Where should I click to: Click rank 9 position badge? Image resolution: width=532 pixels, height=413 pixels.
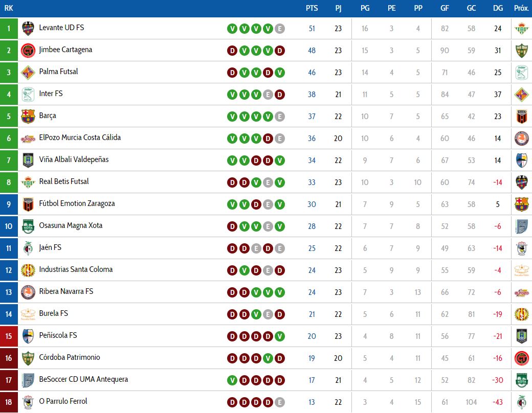(x=9, y=204)
